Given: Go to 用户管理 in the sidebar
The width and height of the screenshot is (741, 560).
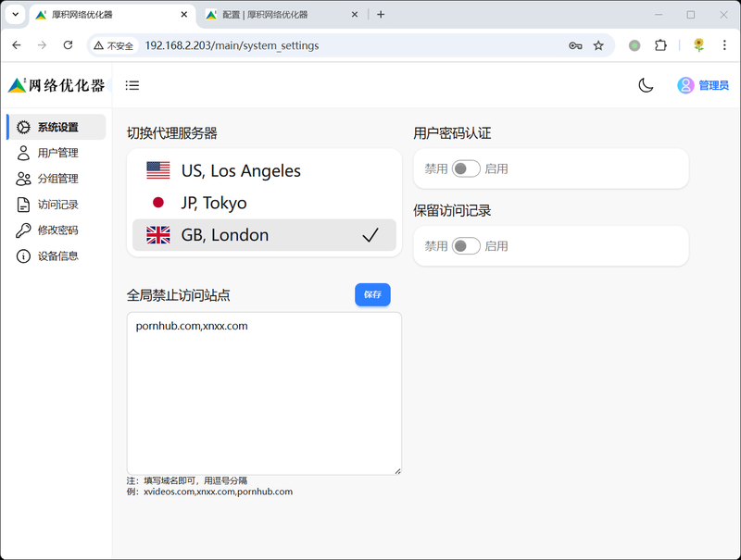Looking at the screenshot, I should (x=57, y=153).
